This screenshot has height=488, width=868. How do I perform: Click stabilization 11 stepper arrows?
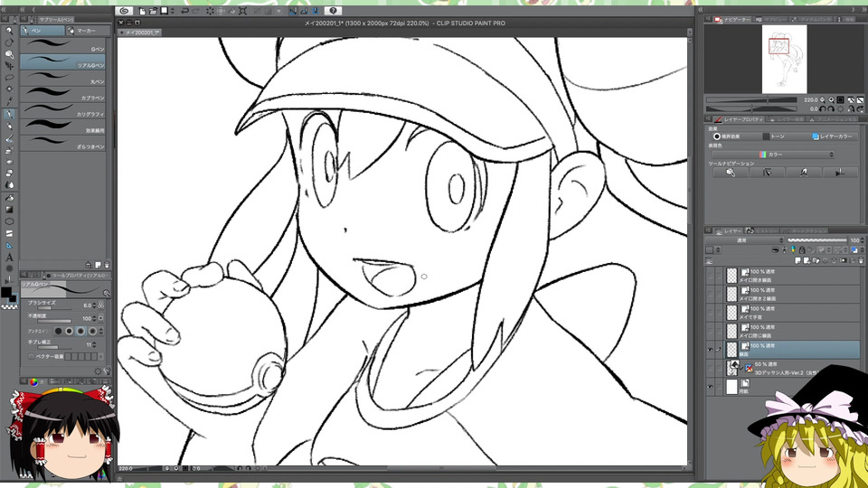click(94, 344)
